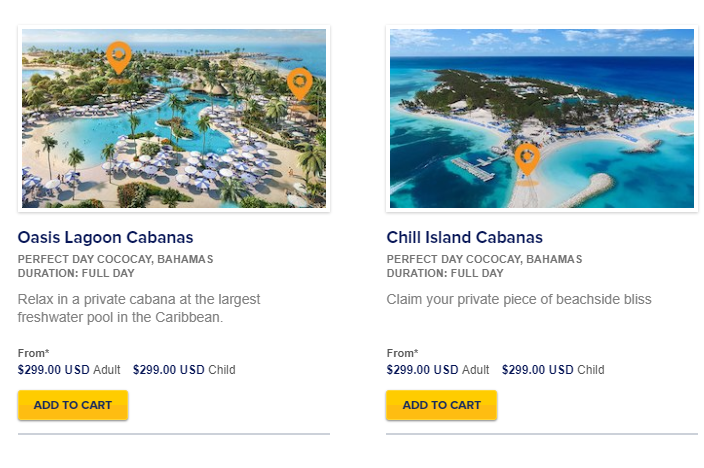Viewport: 704px width, 468px height.
Task: Open the Oasis Lagoon Cabanas title link
Action: click(x=106, y=237)
